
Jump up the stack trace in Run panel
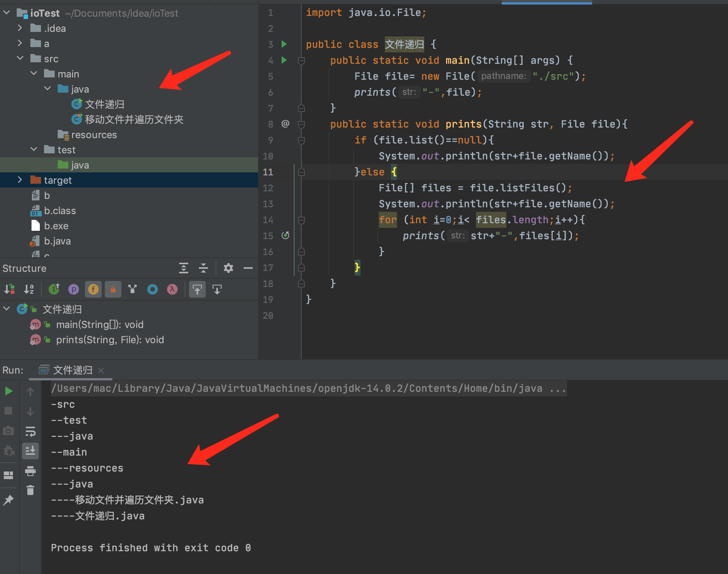click(x=30, y=391)
